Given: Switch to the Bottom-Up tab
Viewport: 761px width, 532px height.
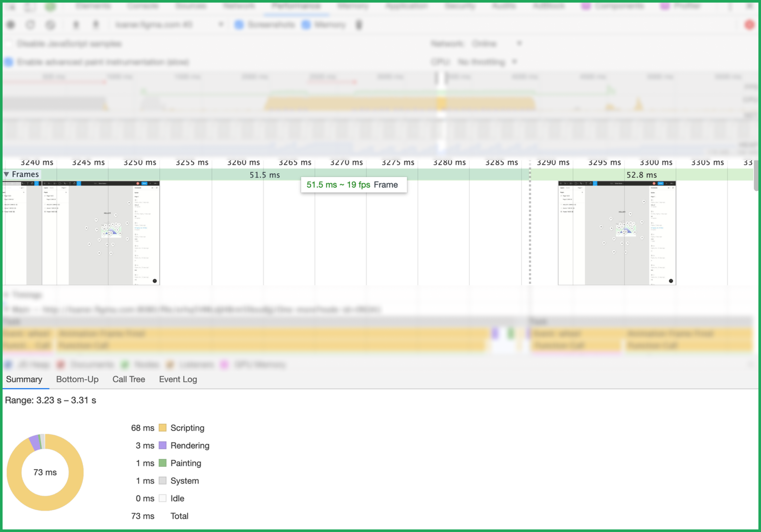Looking at the screenshot, I should click(x=77, y=379).
